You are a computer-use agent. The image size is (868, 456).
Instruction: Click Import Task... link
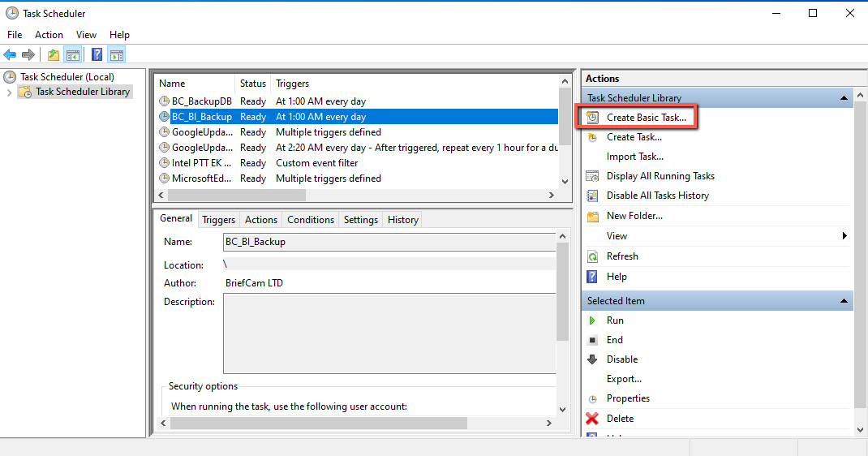tap(635, 157)
